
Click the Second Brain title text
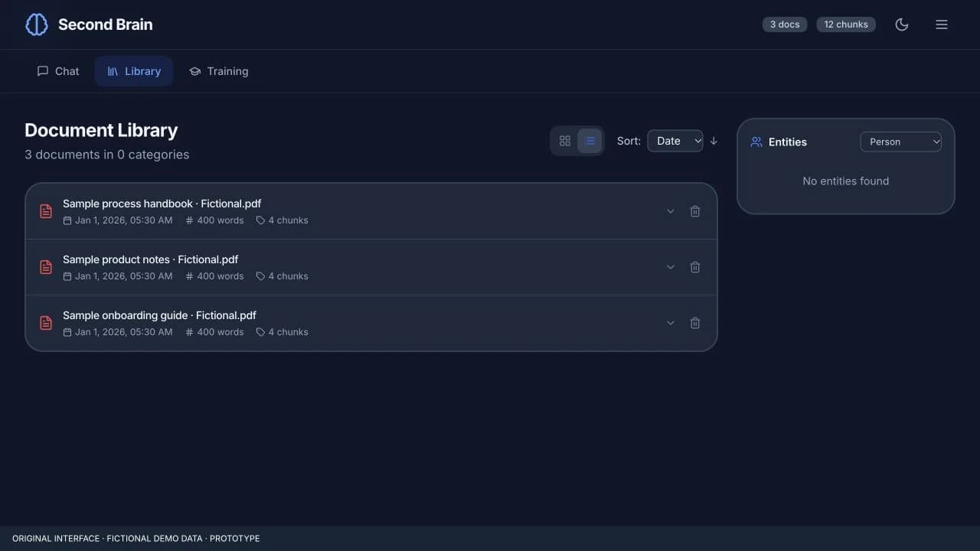[106, 24]
